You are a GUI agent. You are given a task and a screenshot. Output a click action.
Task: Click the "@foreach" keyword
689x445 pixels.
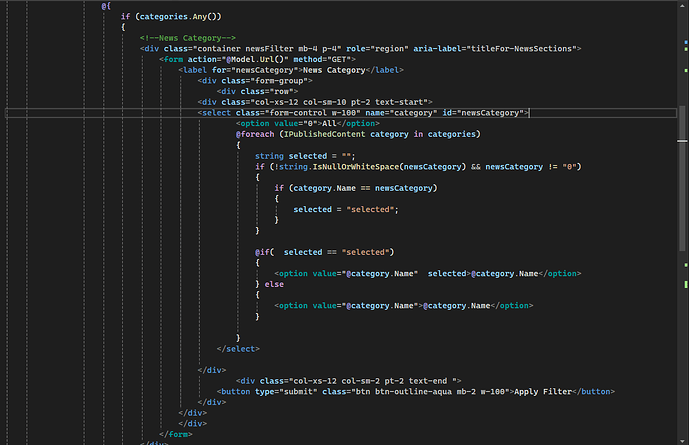pos(255,134)
